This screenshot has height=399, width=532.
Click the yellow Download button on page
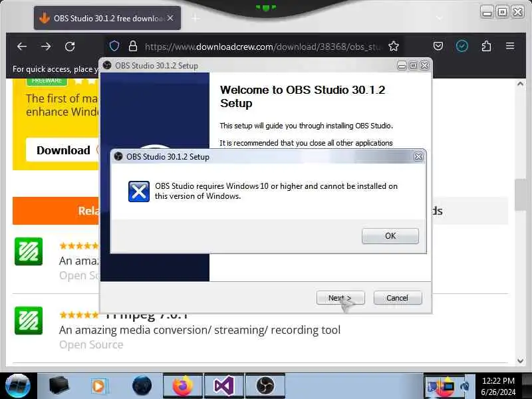point(63,150)
